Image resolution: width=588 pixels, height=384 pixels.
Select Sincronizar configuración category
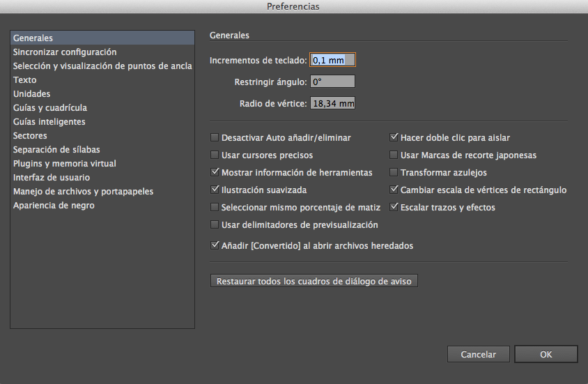65,52
